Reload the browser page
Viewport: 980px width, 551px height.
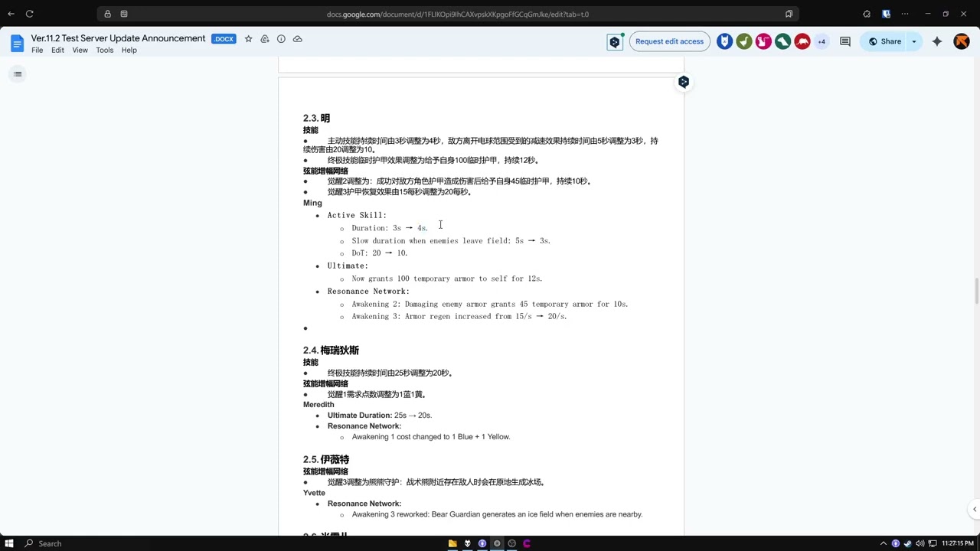pyautogui.click(x=29, y=14)
